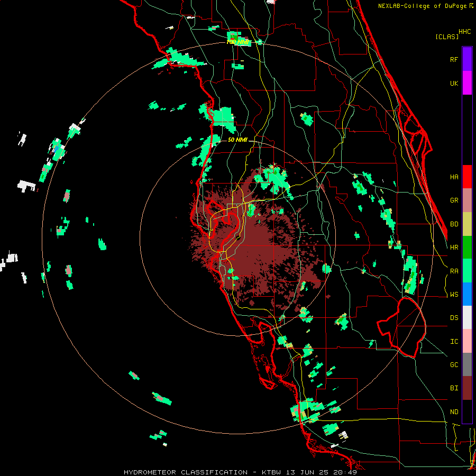This screenshot has width=476, height=476.
Task: Click the HHC product label
Action: [464, 32]
